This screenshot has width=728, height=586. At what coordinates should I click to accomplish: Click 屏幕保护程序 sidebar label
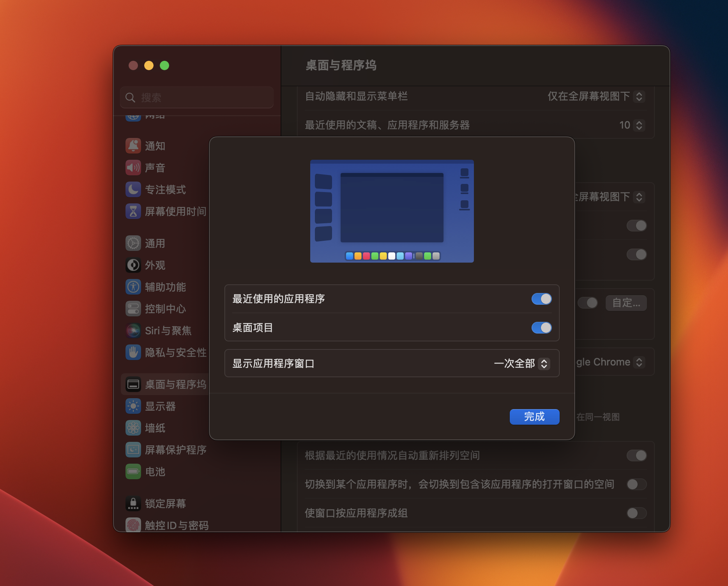(x=176, y=450)
